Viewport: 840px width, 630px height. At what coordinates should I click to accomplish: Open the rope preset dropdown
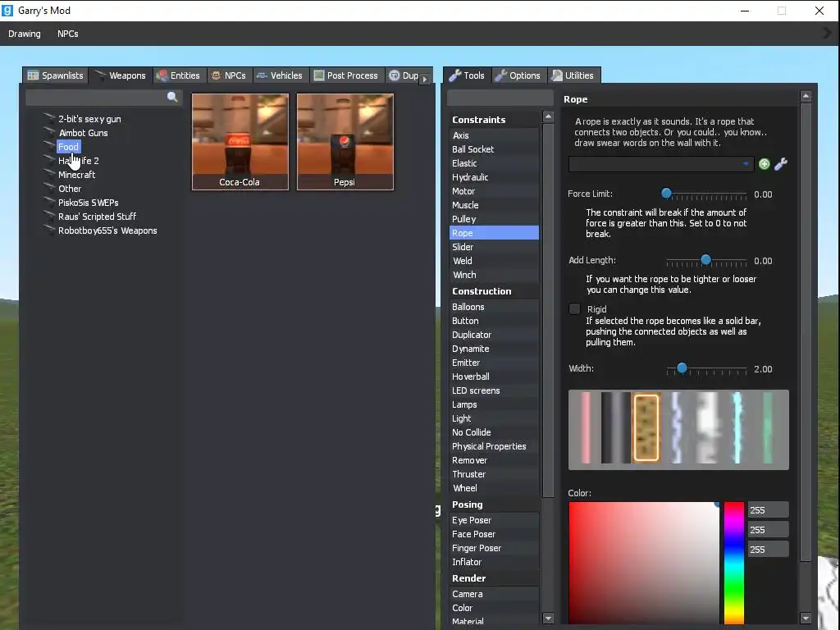(x=661, y=164)
